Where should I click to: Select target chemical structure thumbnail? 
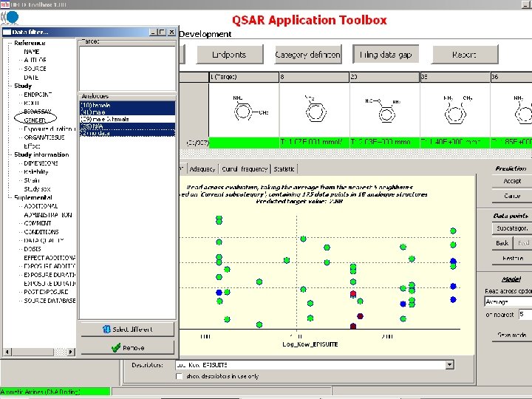[244, 109]
